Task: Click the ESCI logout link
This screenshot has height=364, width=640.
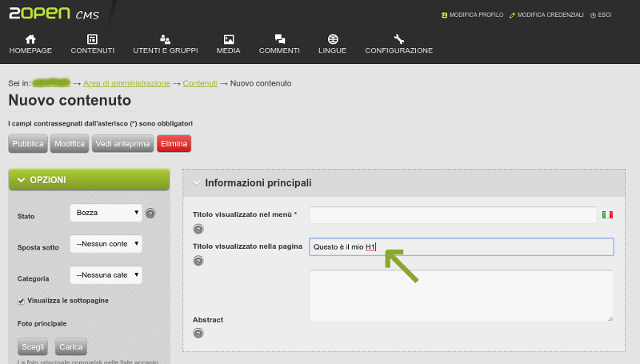Action: (605, 14)
